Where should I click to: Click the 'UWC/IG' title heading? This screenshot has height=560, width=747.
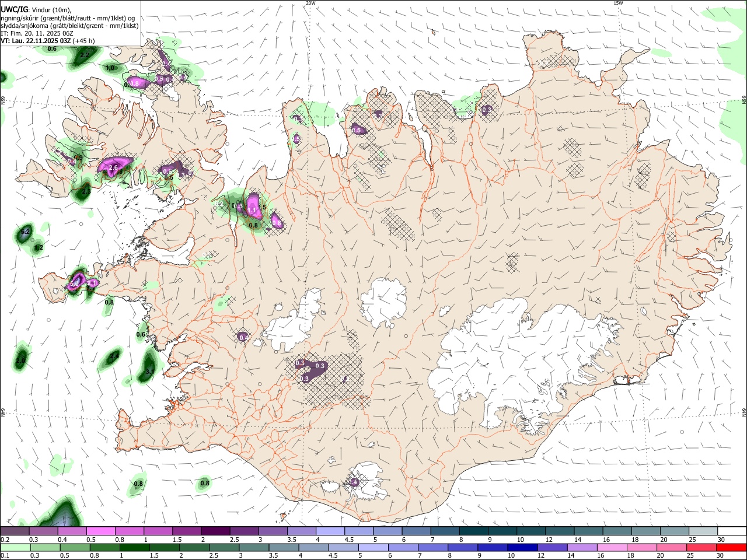pos(15,9)
